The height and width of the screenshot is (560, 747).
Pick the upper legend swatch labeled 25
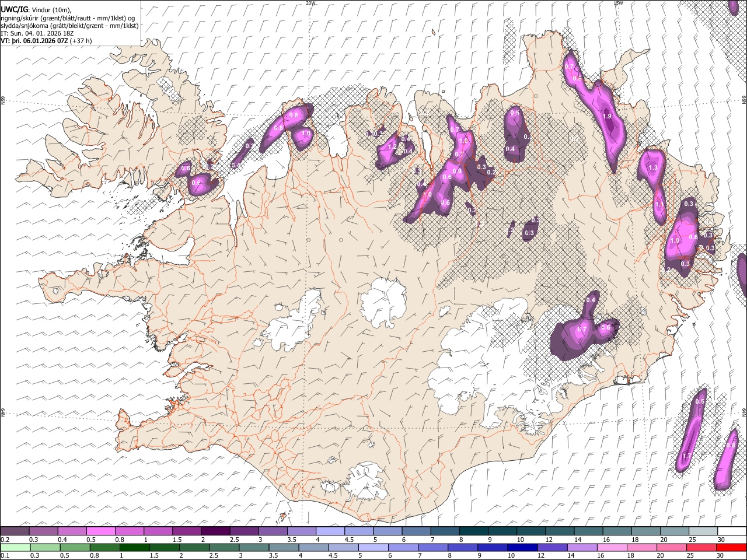click(703, 531)
